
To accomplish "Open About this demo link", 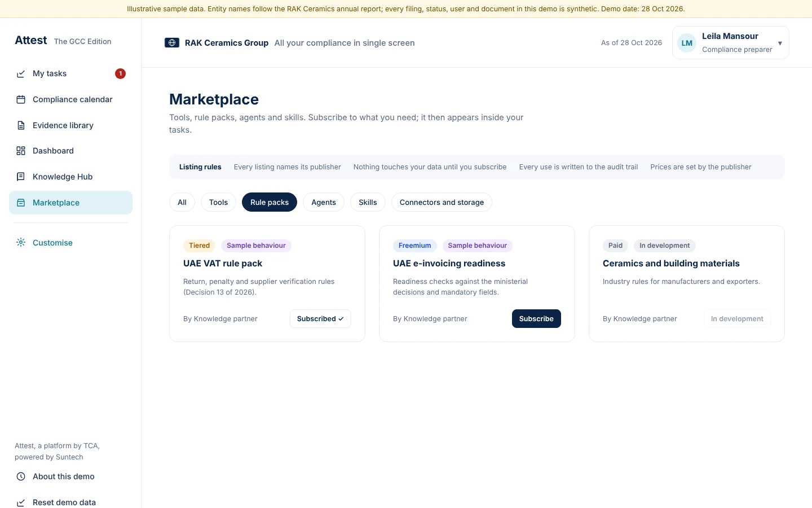I will [x=70, y=476].
